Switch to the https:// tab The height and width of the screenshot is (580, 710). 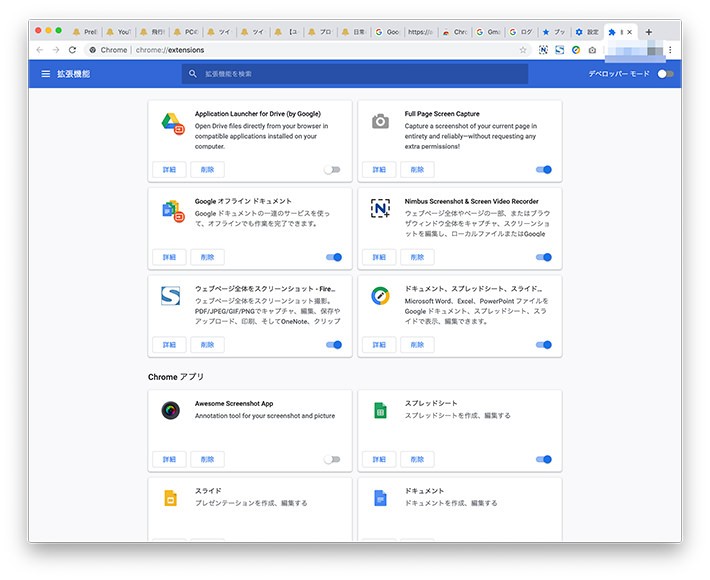(420, 32)
